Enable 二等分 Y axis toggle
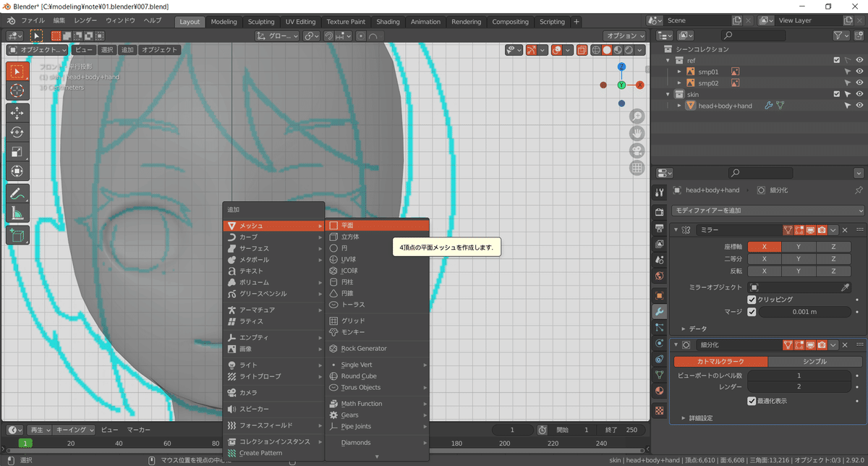This screenshot has width=868, height=466. point(799,259)
